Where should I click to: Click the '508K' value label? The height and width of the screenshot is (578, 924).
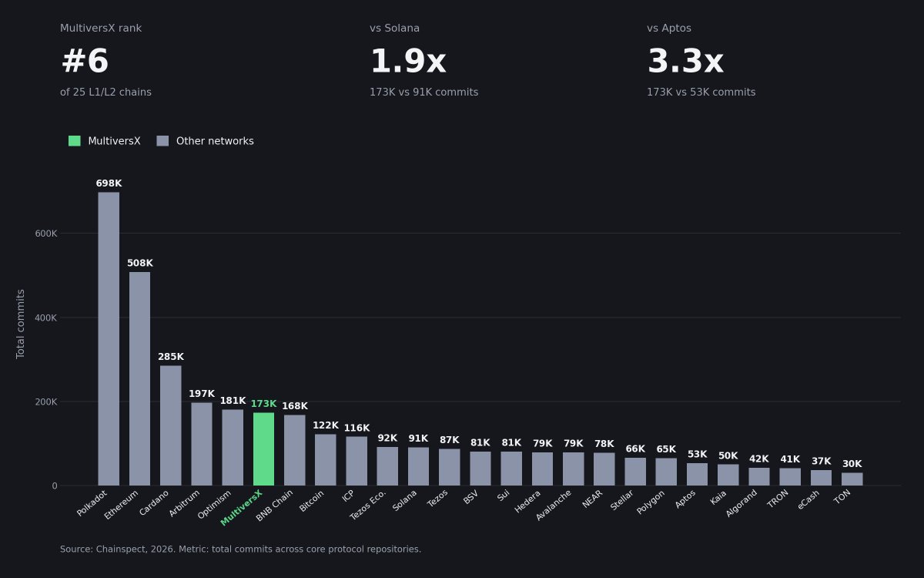click(x=140, y=264)
